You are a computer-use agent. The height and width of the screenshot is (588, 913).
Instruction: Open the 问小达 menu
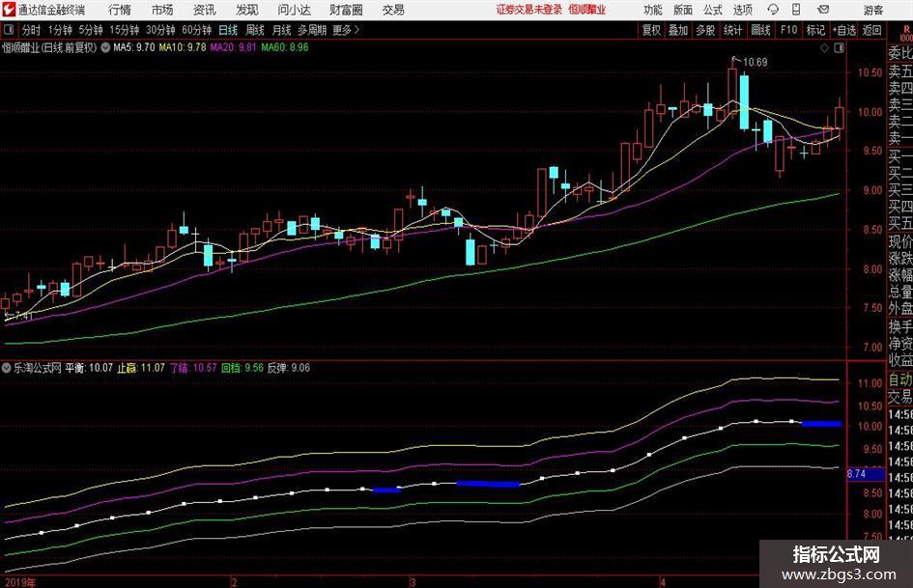click(x=294, y=10)
